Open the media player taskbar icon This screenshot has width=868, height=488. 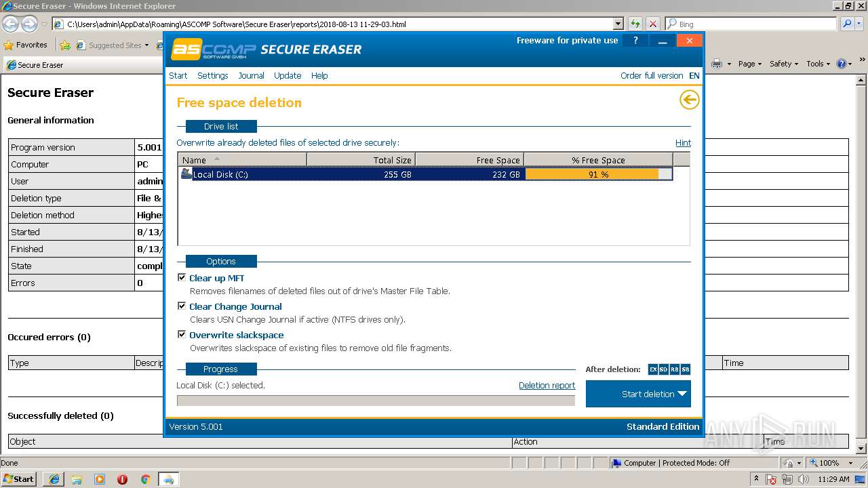(x=100, y=479)
